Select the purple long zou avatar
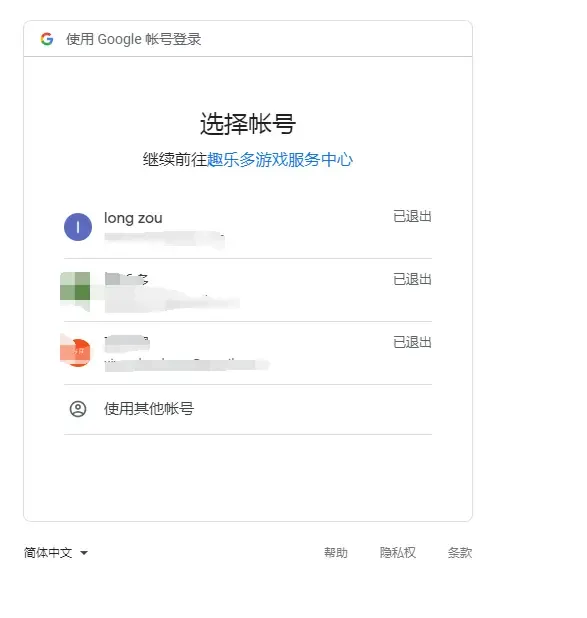 point(78,227)
